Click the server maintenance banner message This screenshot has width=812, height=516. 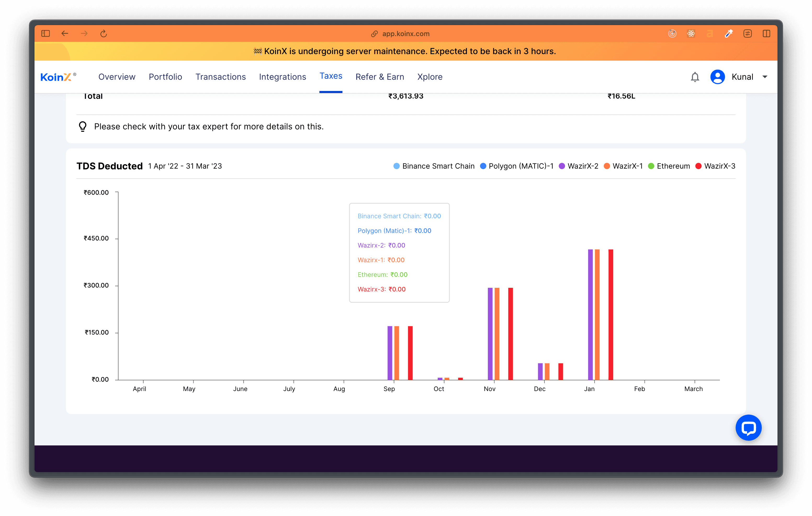pyautogui.click(x=405, y=51)
